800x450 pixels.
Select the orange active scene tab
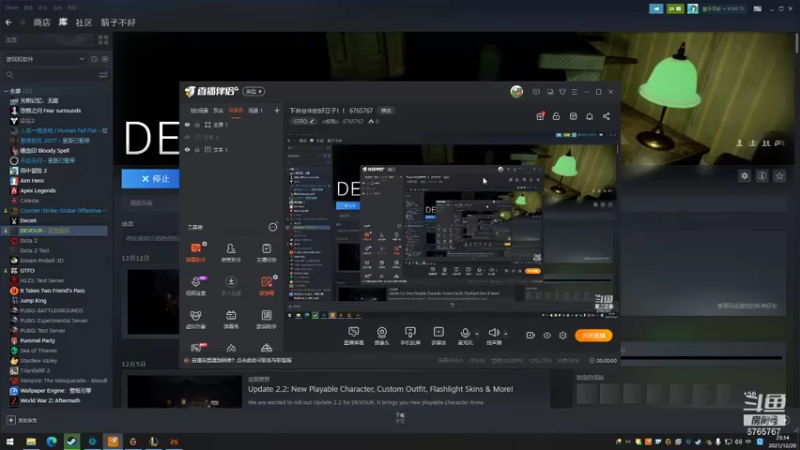coord(236,110)
